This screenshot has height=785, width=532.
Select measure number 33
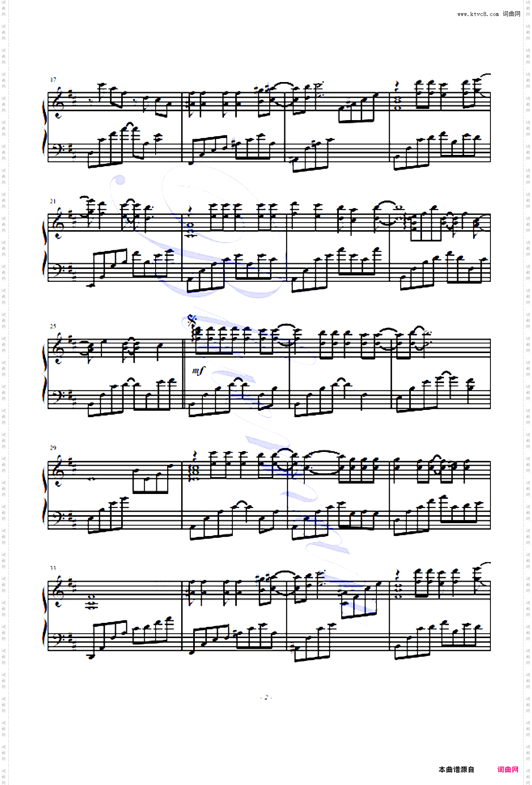point(53,568)
